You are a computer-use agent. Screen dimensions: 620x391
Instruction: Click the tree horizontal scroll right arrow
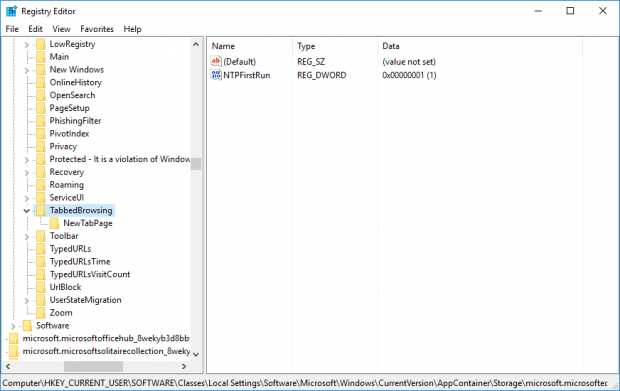(183, 366)
